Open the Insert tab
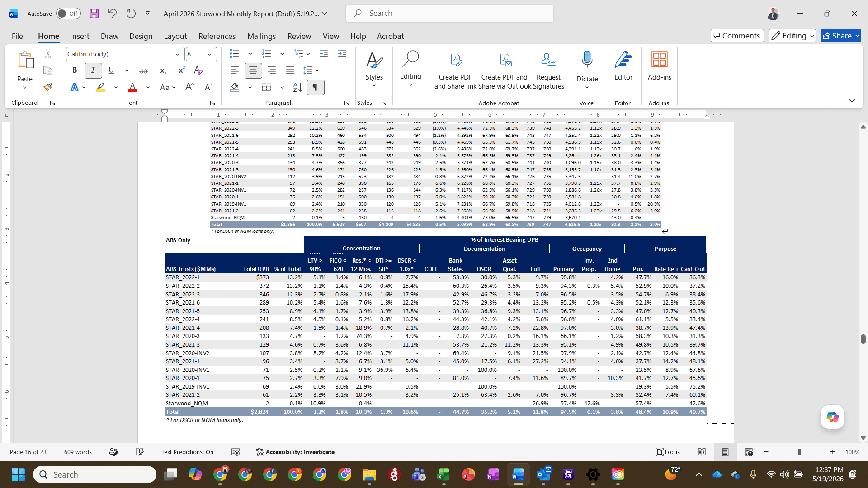The width and height of the screenshot is (868, 488). point(80,36)
